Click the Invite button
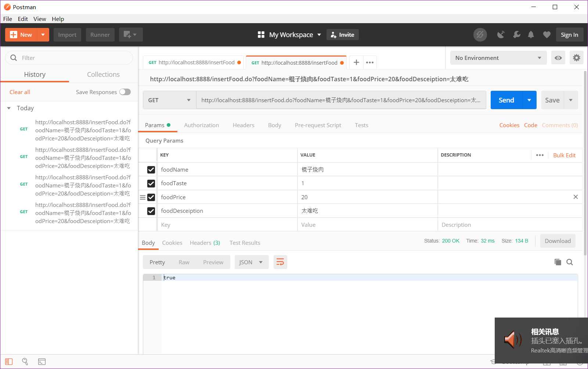The width and height of the screenshot is (588, 369). pyautogui.click(x=343, y=35)
